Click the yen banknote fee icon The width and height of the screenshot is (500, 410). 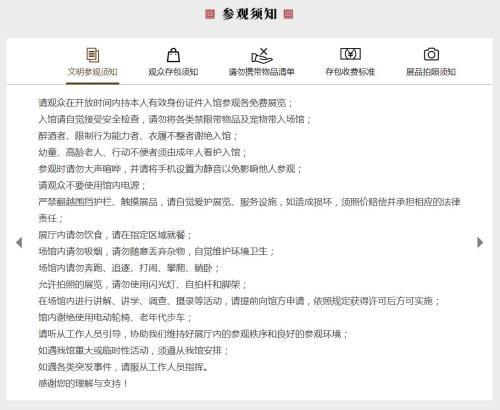click(x=350, y=54)
